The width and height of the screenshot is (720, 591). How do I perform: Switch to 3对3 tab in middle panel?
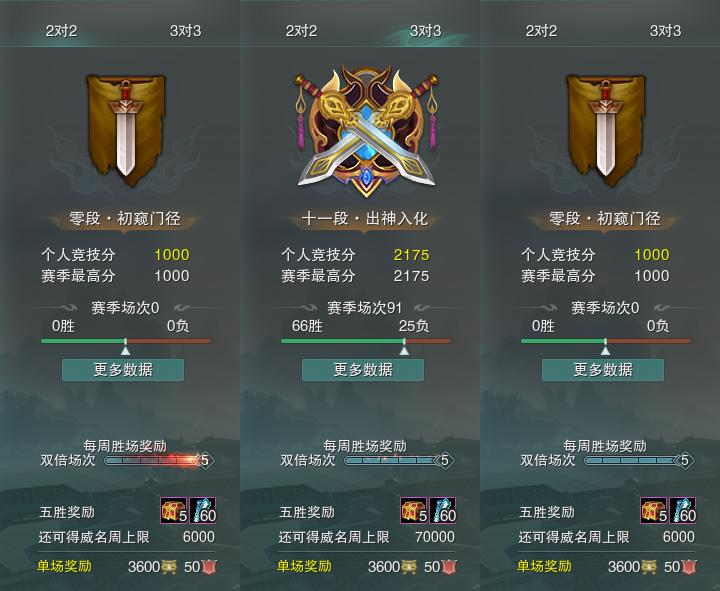coord(426,31)
